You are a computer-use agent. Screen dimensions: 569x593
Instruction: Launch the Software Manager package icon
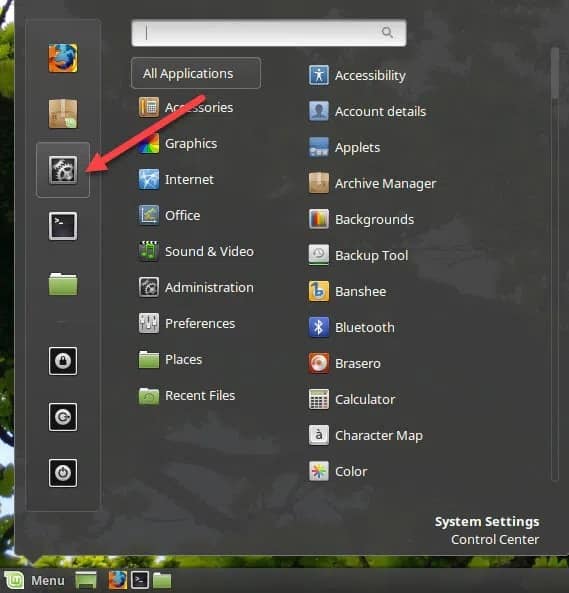[x=63, y=113]
